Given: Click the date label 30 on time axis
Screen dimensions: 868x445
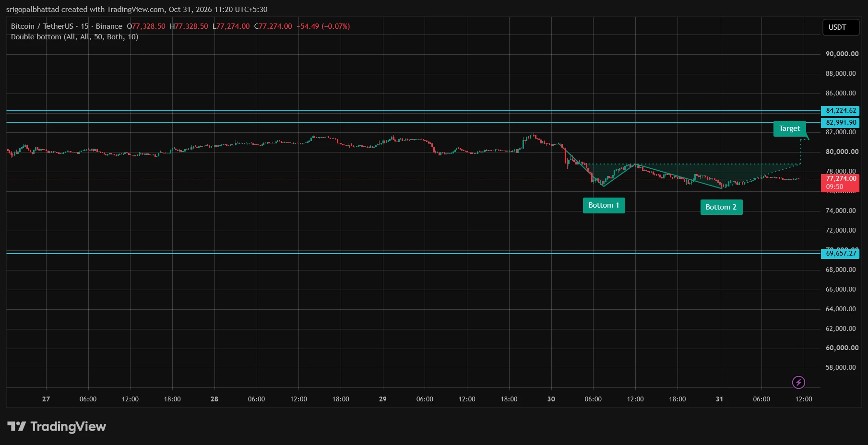Looking at the screenshot, I should (x=551, y=399).
